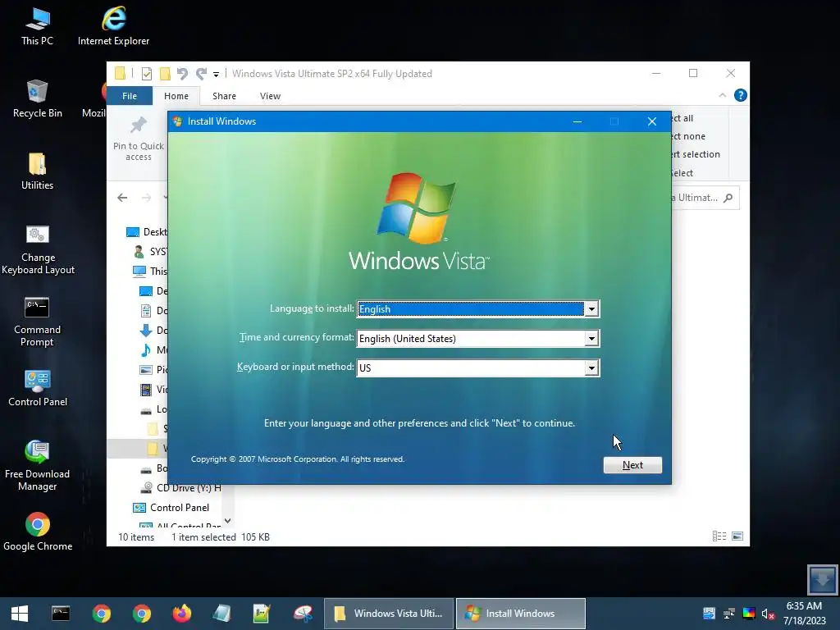Select CD Drive (Y:) in navigation tree
840x630 pixels.
[x=180, y=487]
